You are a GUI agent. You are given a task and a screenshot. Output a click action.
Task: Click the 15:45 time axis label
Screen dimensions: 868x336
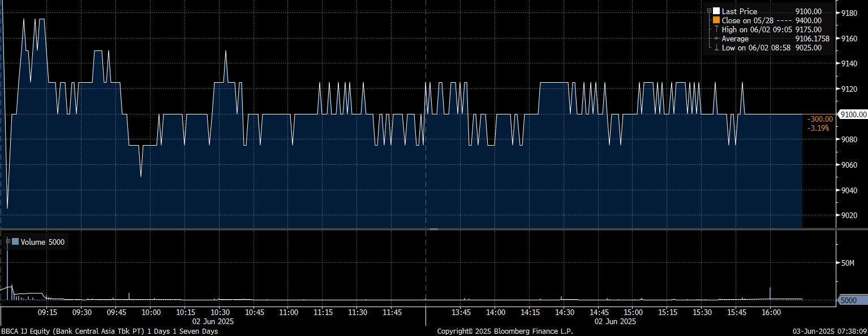(x=737, y=312)
